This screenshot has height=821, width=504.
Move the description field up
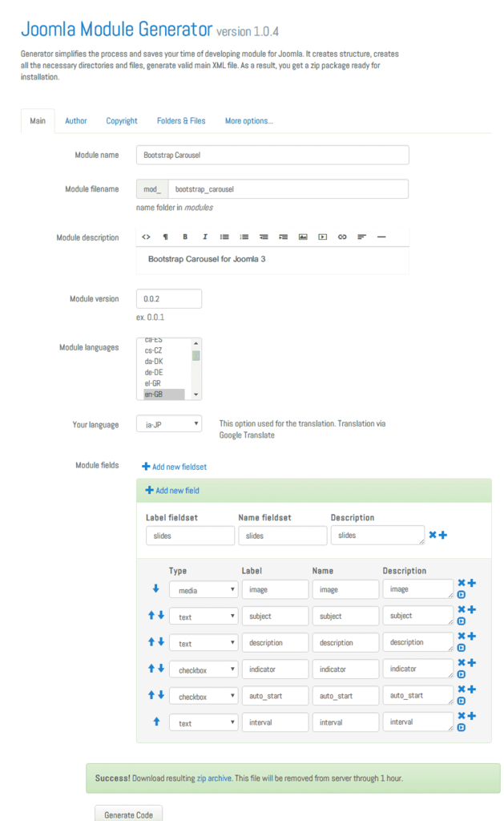tap(151, 641)
